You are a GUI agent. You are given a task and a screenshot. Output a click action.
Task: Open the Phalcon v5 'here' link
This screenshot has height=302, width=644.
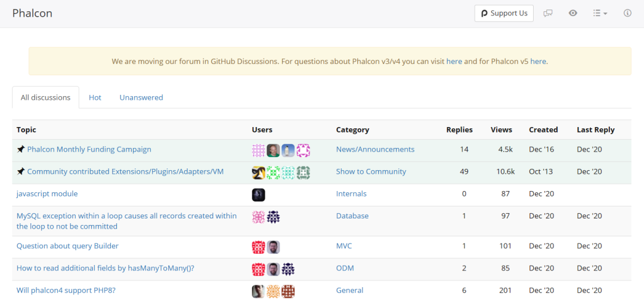538,61
